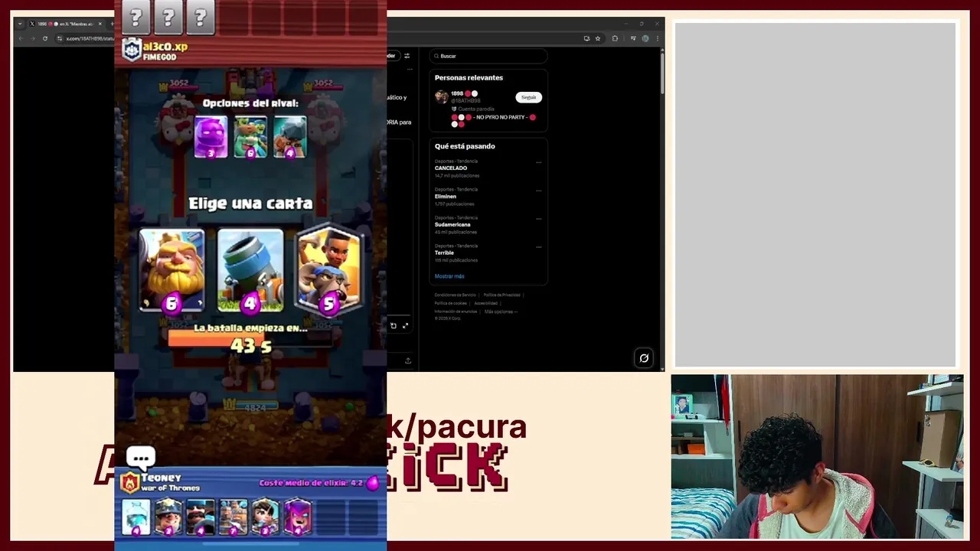Click the 'Personas relevantes' heading
Image resolution: width=980 pixels, height=551 pixels.
coord(469,77)
